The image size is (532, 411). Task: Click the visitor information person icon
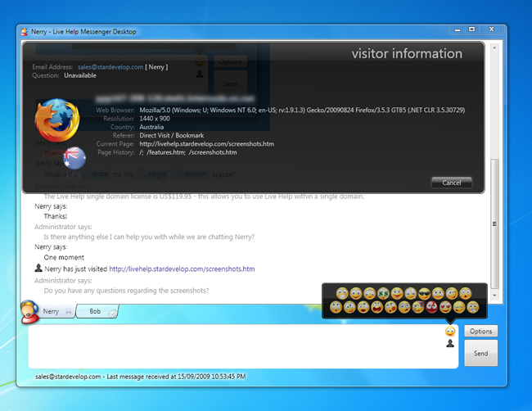point(450,344)
